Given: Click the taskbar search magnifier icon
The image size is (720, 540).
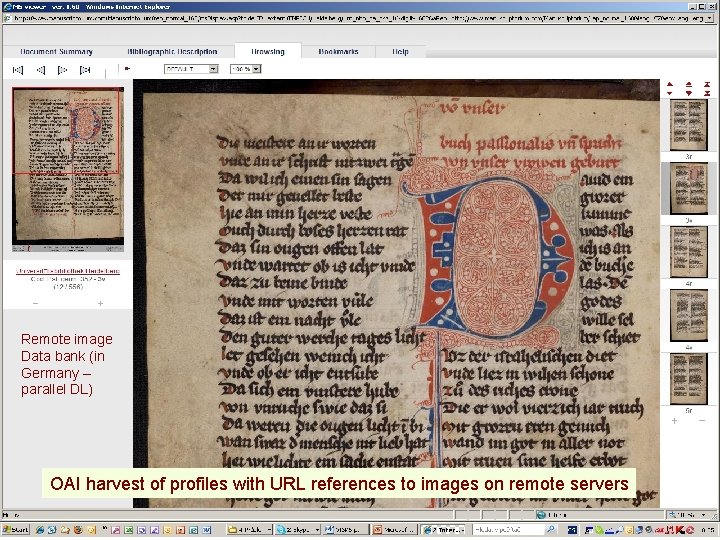Looking at the screenshot, I should (551, 530).
